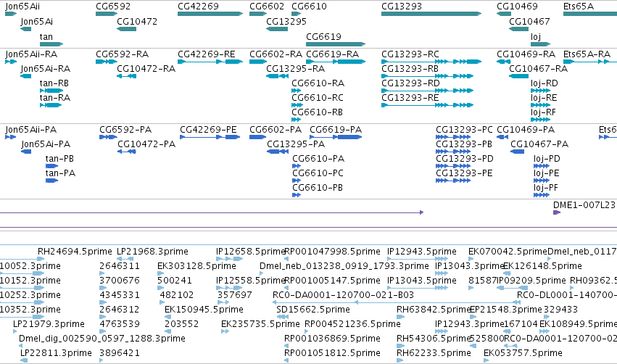Select protein tan-PA

(60, 173)
